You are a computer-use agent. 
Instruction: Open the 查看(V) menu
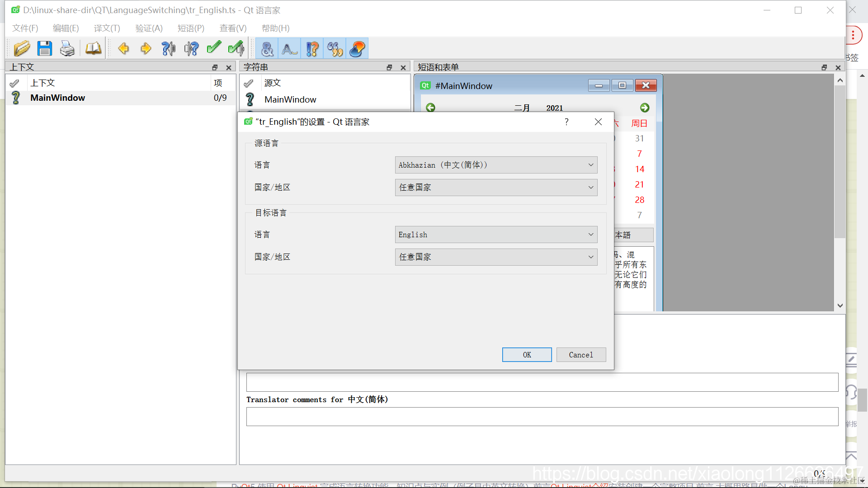coord(233,28)
